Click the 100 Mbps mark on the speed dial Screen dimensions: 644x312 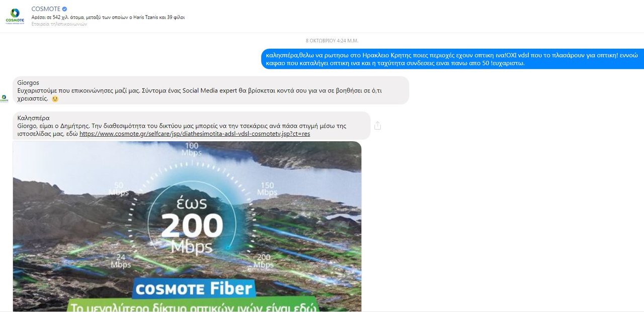point(192,149)
